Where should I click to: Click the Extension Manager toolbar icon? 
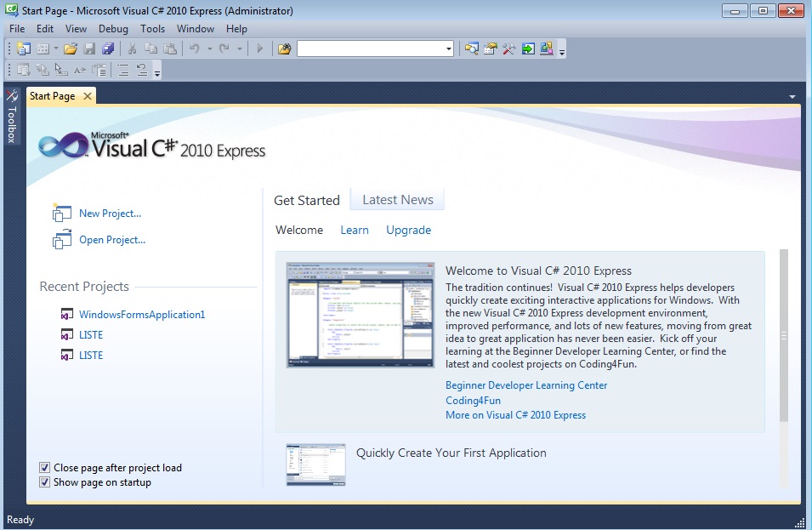click(x=547, y=48)
